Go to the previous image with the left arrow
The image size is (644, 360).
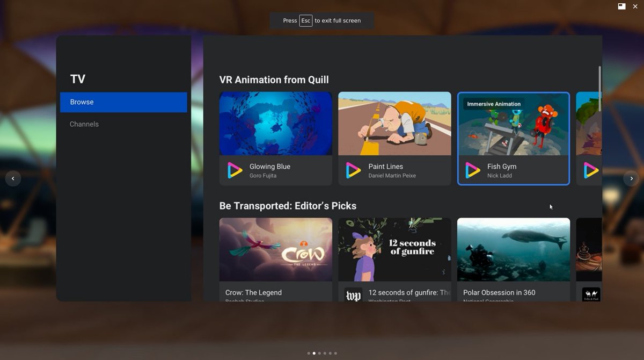click(x=13, y=178)
